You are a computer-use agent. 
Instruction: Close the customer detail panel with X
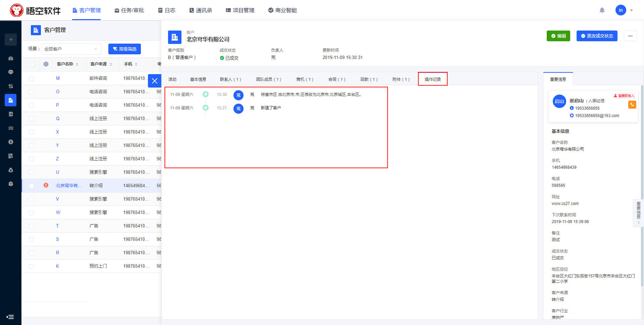point(155,81)
